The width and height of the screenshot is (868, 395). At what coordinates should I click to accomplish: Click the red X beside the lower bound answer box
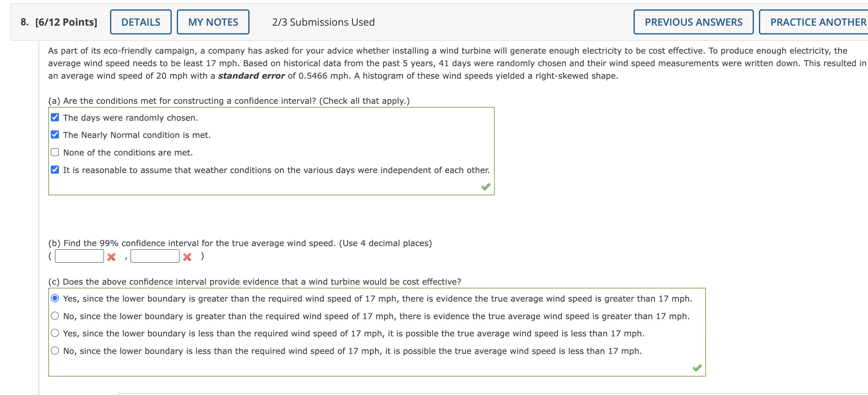coord(111,256)
